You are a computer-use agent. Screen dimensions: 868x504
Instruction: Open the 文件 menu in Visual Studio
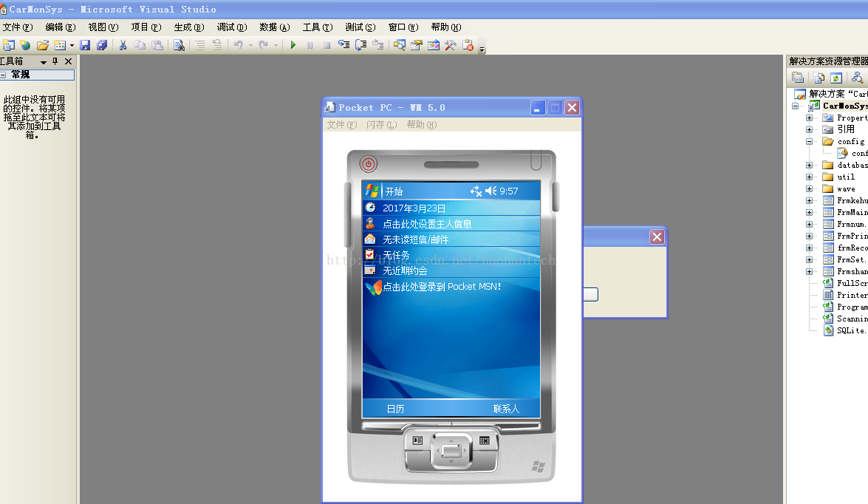coord(18,27)
